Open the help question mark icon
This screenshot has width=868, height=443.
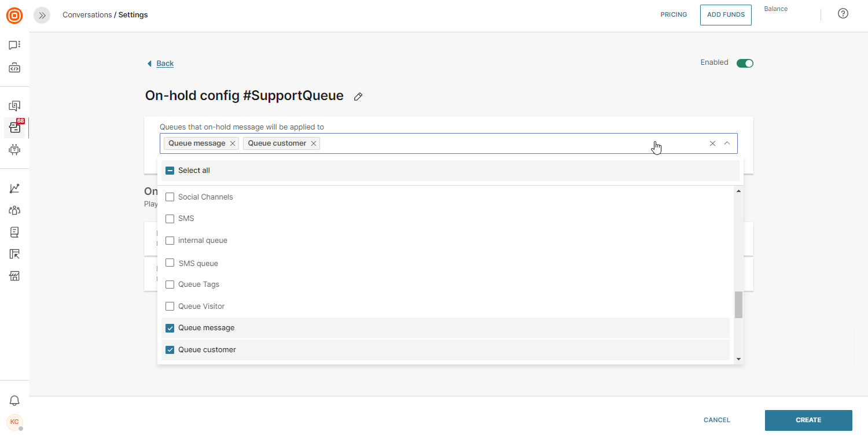843,14
